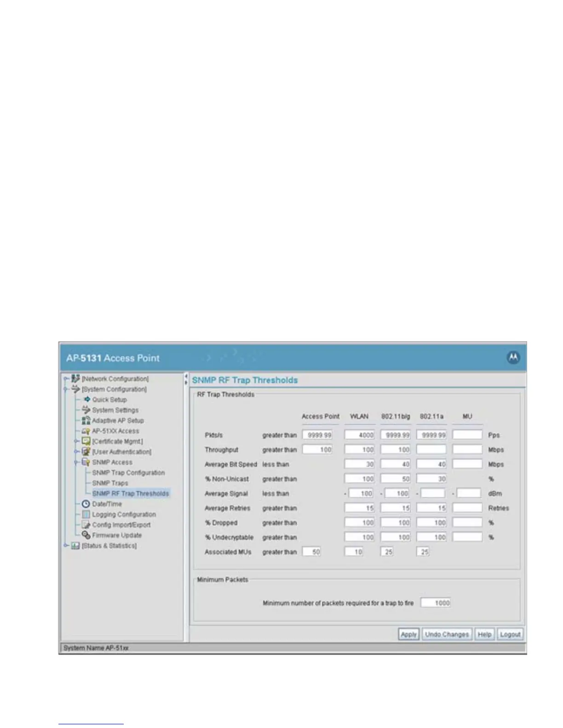Click the Certificate Mgmt icon
The width and height of the screenshot is (563, 728).
86,441
